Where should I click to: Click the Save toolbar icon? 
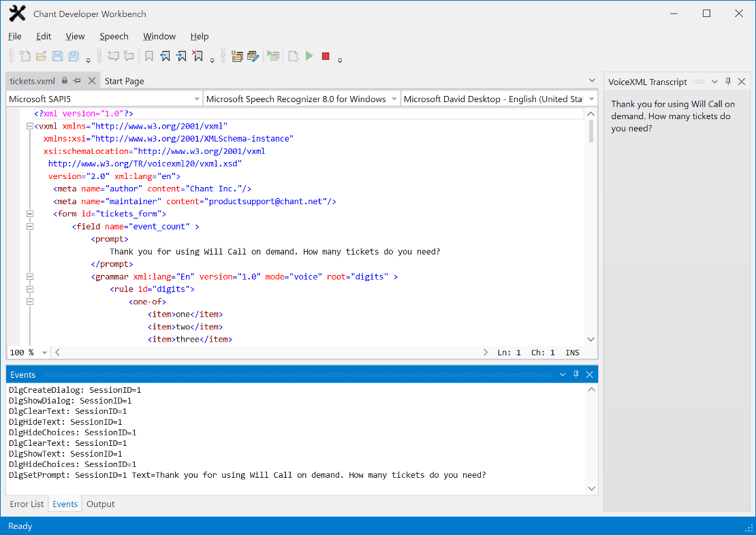click(57, 56)
